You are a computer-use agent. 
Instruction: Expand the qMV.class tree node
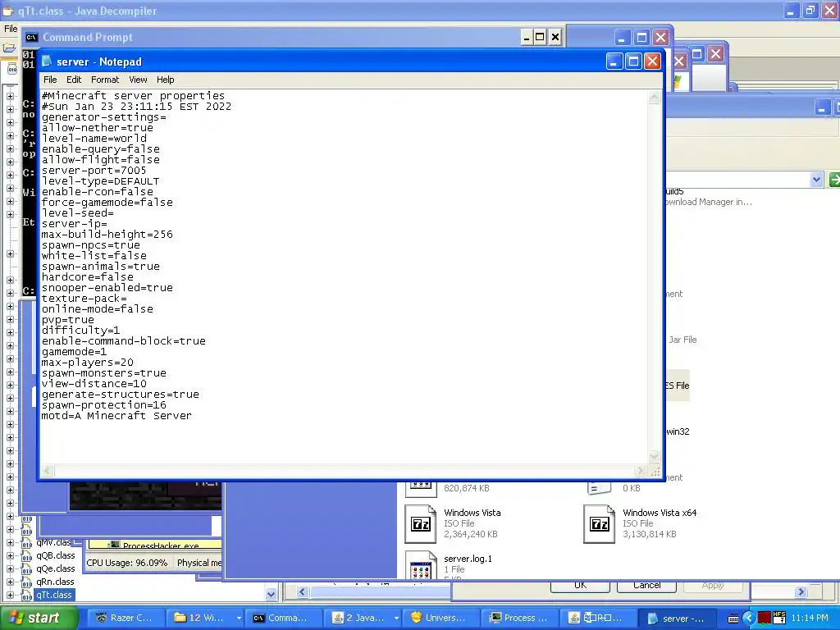[x=10, y=543]
